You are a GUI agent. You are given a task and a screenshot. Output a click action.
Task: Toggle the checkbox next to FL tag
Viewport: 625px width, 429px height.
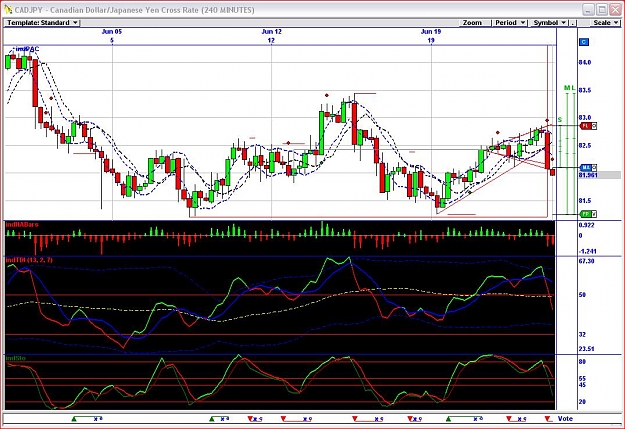(594, 126)
